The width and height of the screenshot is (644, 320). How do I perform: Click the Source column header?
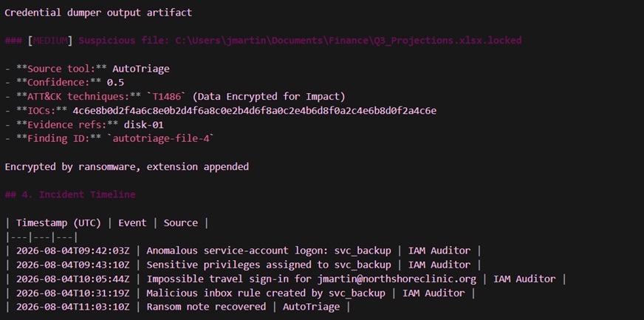[x=181, y=222]
